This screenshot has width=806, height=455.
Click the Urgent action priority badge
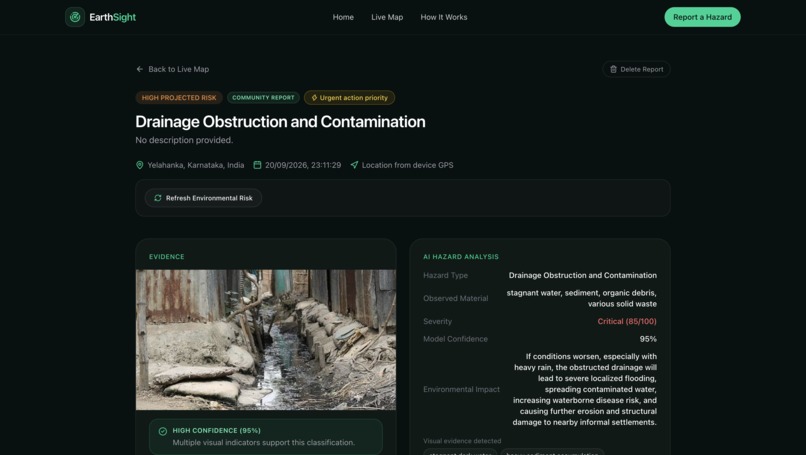click(x=350, y=98)
